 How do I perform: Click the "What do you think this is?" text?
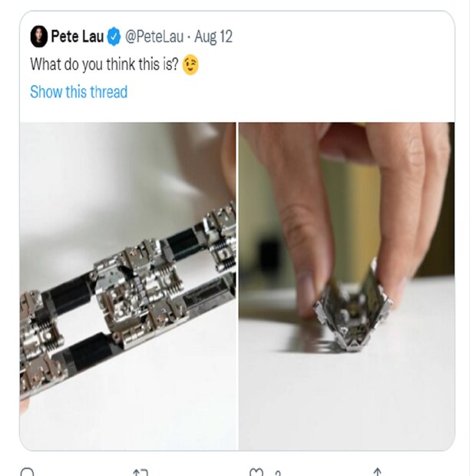(x=104, y=65)
